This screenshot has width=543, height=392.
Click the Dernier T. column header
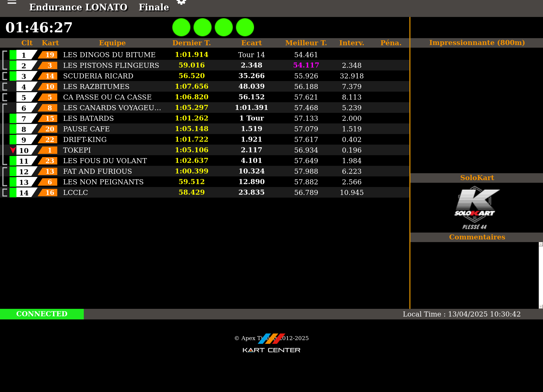pos(192,43)
